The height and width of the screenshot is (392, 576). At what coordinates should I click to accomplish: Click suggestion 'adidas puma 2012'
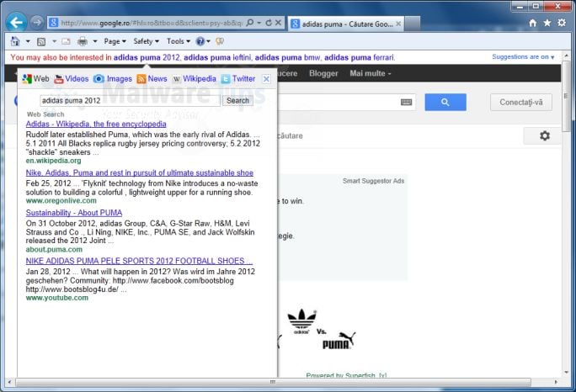pos(147,58)
